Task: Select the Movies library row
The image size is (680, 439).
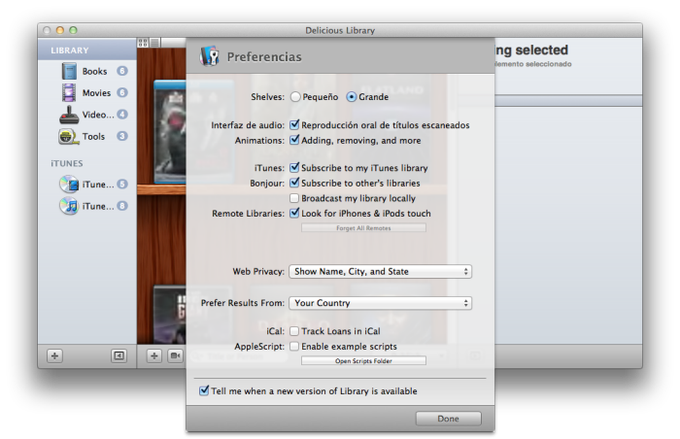Action: coord(87,93)
